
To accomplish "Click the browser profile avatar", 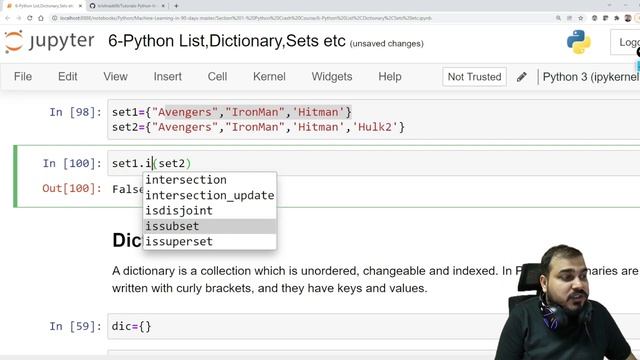I will pyautogui.click(x=628, y=18).
